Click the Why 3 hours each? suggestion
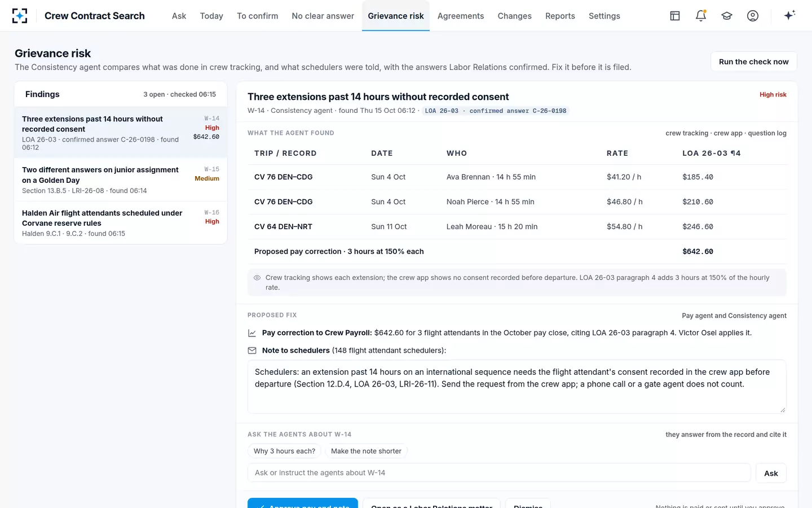This screenshot has height=508, width=812. tap(284, 451)
